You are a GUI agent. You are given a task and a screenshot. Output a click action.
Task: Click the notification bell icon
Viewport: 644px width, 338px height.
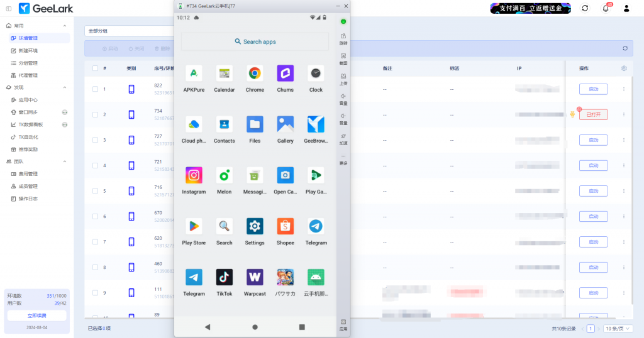click(x=606, y=8)
